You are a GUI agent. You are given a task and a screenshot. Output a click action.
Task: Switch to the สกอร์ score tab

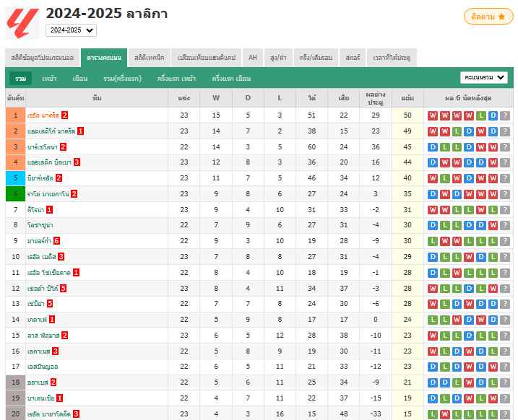353,58
